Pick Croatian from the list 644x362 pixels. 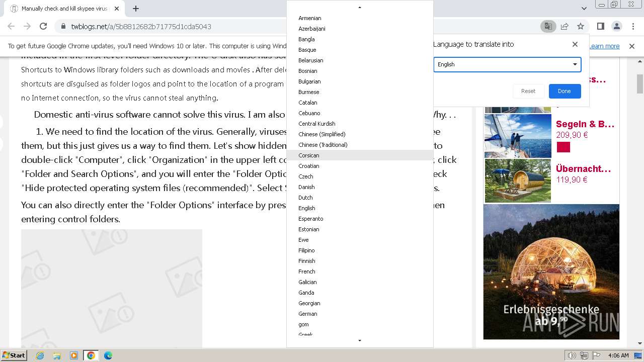coord(360,166)
